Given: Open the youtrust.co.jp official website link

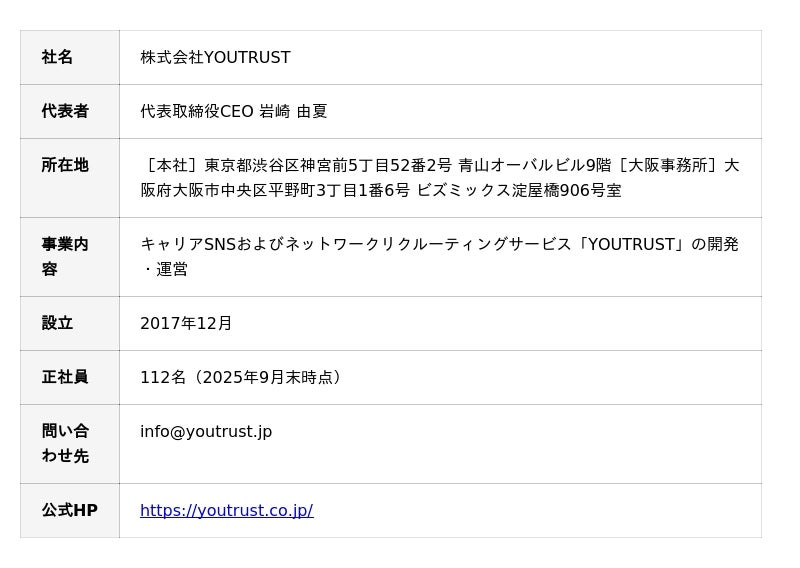Looking at the screenshot, I should pos(226,510).
